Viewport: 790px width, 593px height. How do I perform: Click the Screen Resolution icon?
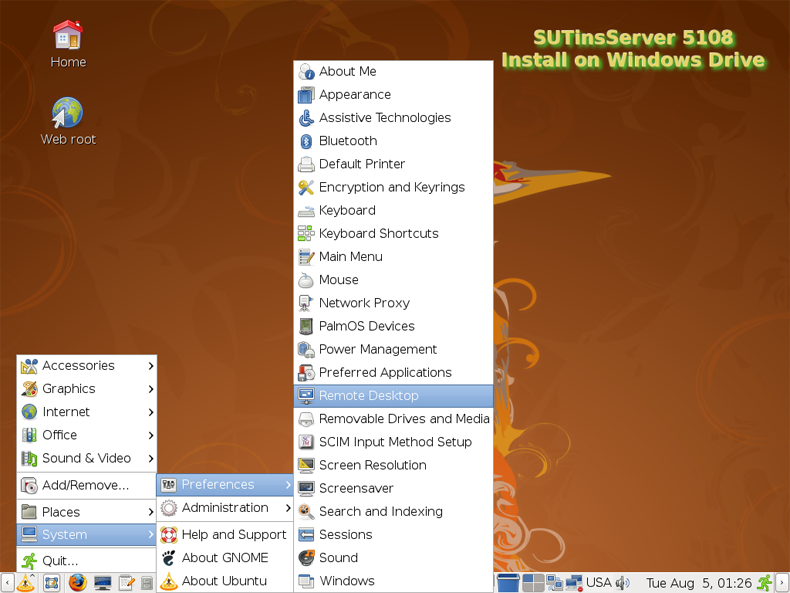306,466
